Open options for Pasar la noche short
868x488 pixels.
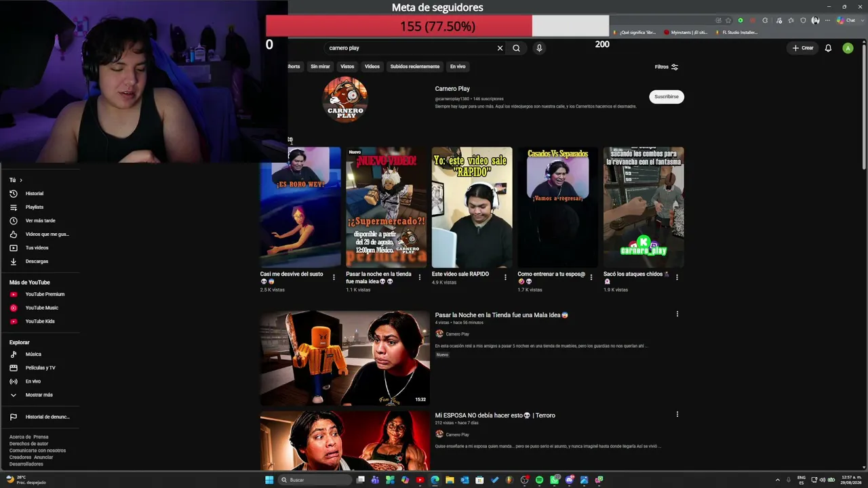click(419, 277)
